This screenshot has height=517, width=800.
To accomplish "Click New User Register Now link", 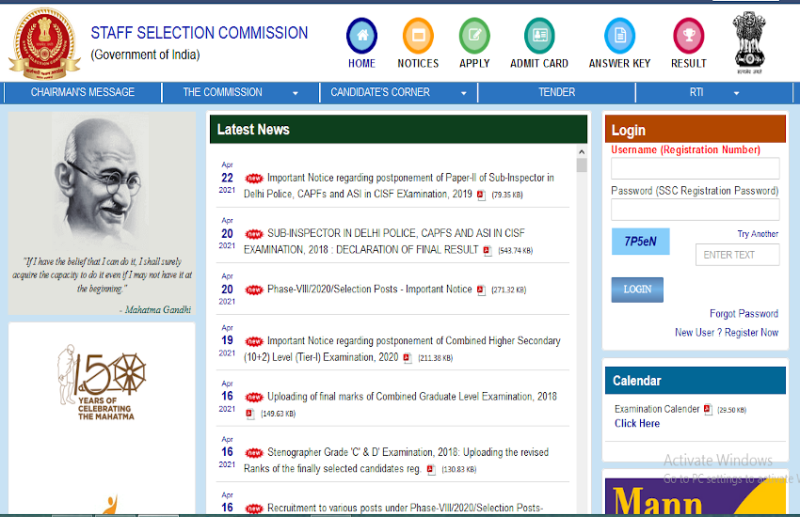I will pos(726,332).
